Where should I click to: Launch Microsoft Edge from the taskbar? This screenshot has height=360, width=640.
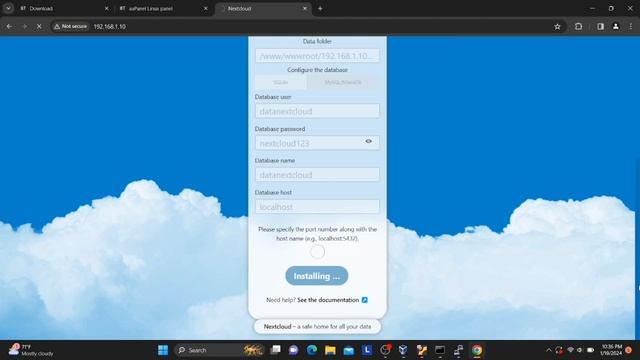point(312,350)
